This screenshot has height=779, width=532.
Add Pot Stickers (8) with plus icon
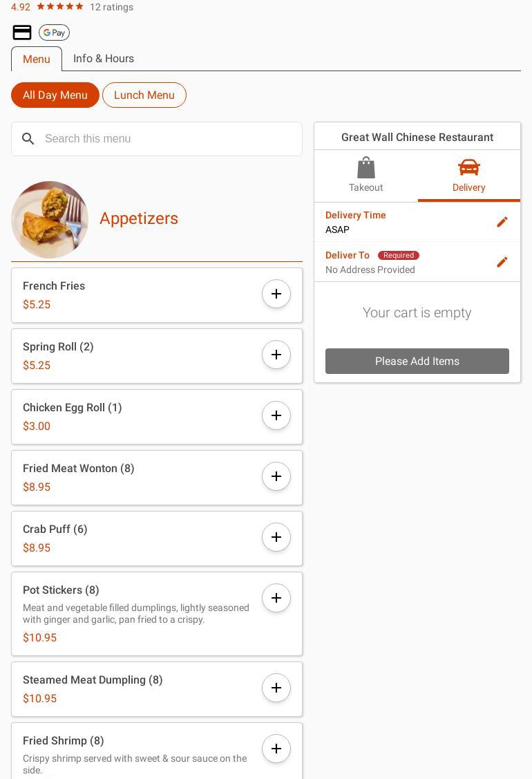click(276, 598)
